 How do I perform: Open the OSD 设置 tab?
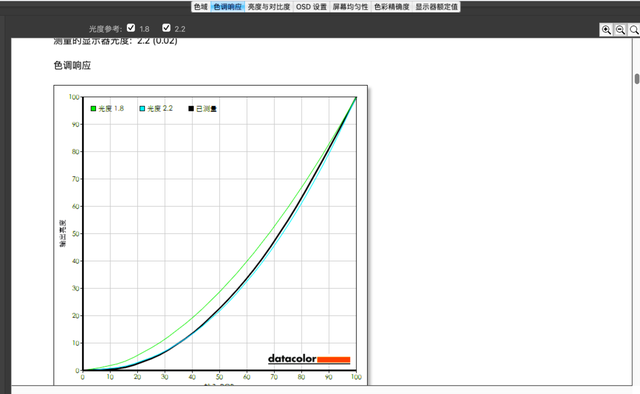pos(311,7)
